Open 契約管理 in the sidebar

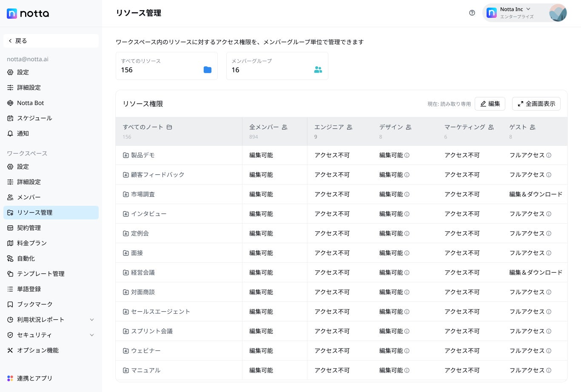coord(51,228)
